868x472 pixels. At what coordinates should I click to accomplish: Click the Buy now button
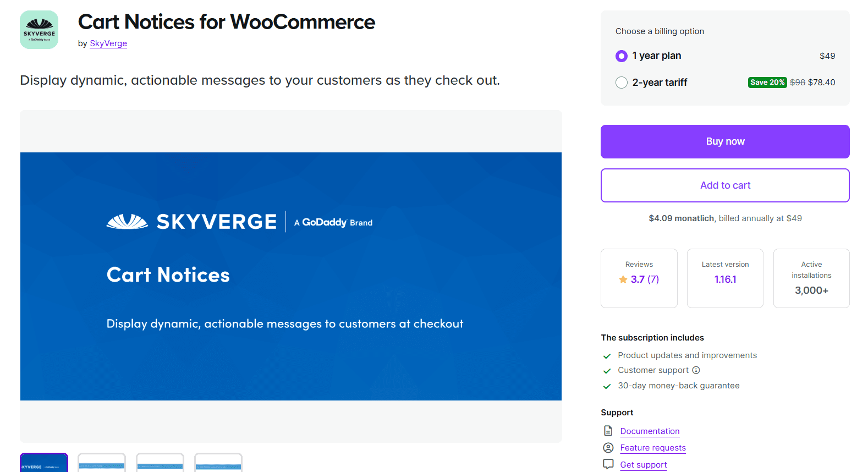725,141
